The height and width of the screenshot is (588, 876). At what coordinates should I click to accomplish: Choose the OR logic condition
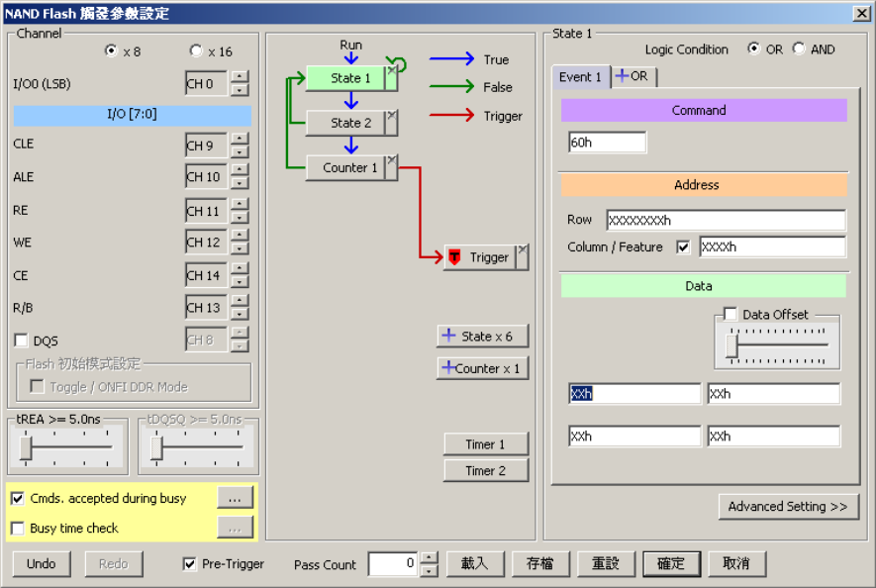pyautogui.click(x=754, y=49)
